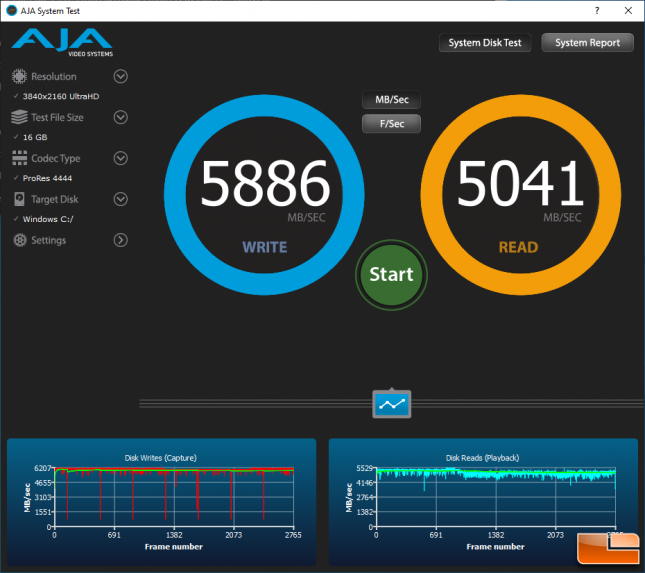645x573 pixels.
Task: Click the Resolution chip icon
Action: click(x=19, y=77)
